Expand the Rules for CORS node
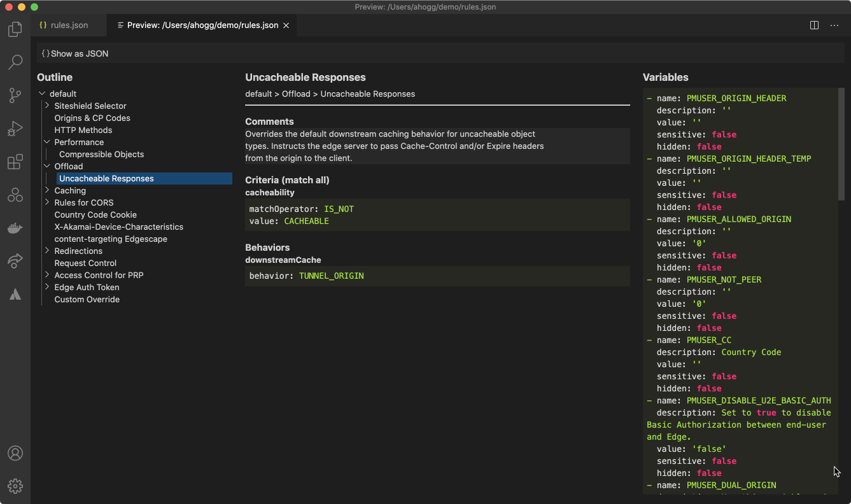Screen dimensions: 851x504 tap(47, 202)
